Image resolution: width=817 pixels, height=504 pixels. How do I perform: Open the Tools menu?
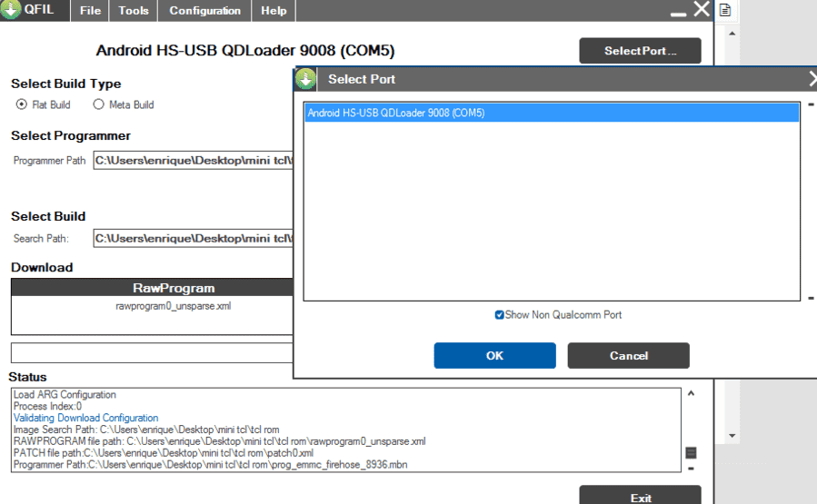(x=134, y=10)
